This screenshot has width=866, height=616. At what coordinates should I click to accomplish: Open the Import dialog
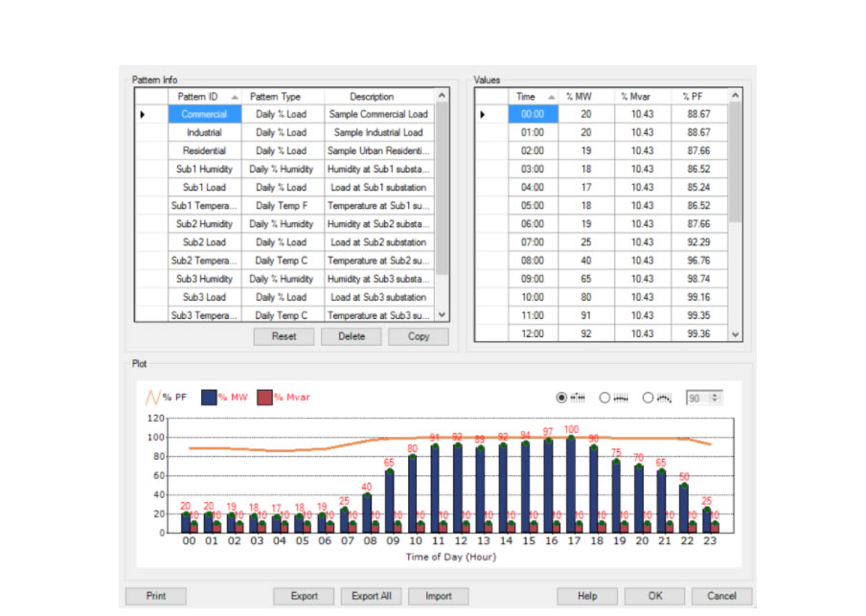[x=438, y=596]
